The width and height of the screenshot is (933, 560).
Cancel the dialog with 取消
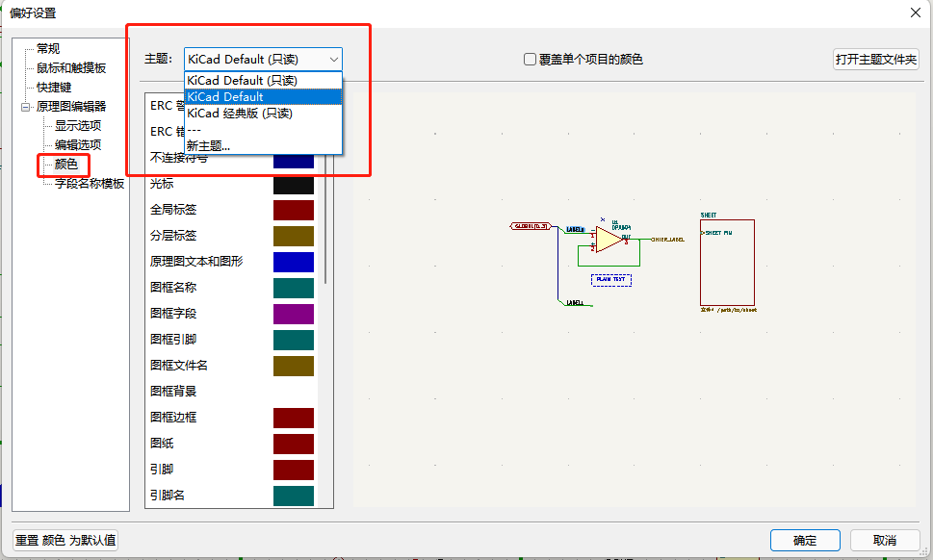885,541
